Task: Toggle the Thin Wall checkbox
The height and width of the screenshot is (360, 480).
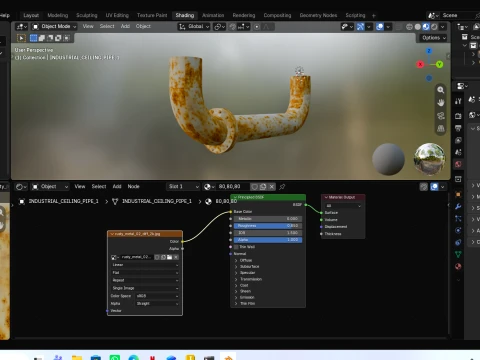Action: [x=236, y=247]
